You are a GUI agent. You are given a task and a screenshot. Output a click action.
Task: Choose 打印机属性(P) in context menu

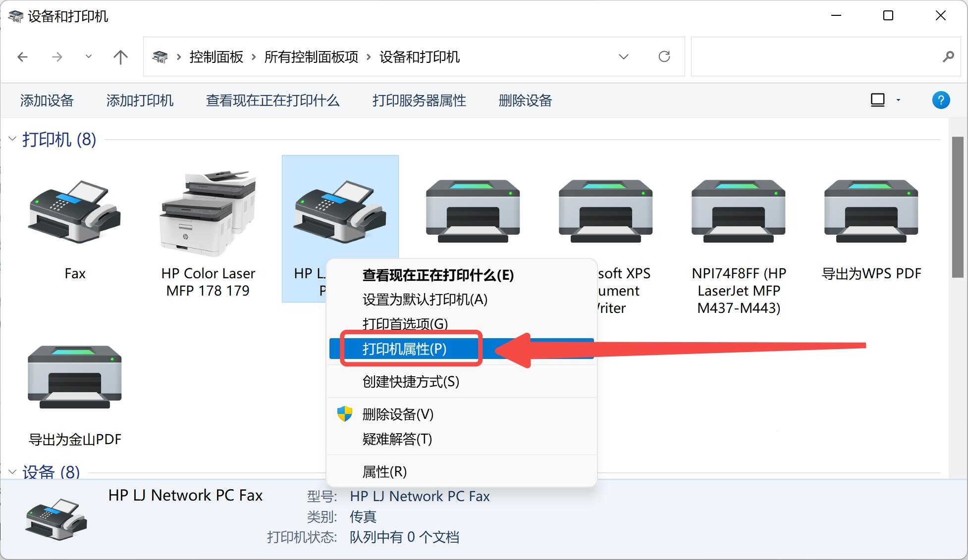(x=462, y=349)
